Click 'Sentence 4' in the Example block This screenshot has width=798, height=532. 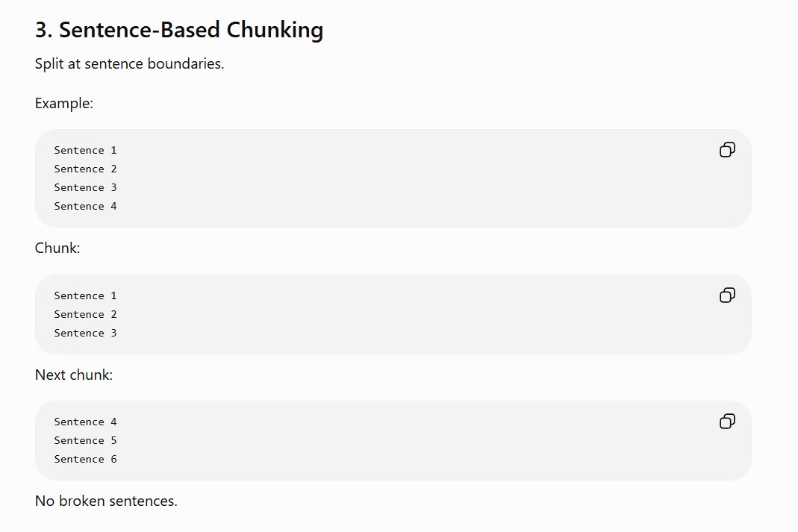pos(86,206)
